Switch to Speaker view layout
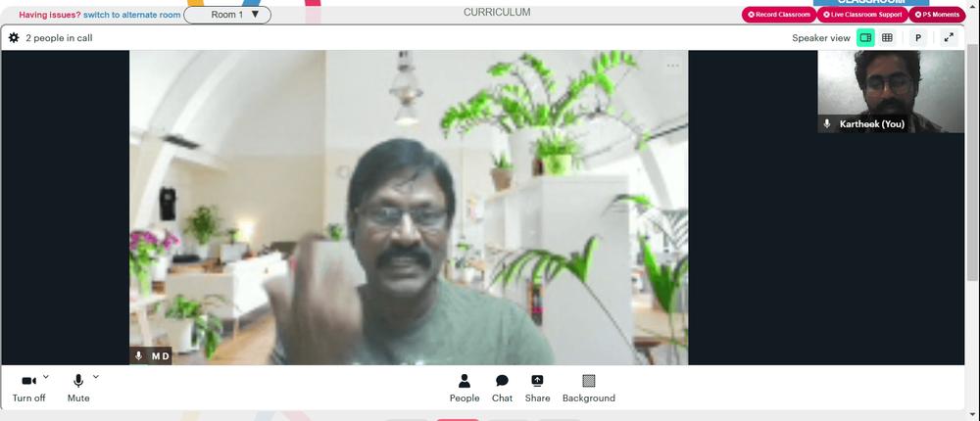980x421 pixels. pos(865,38)
